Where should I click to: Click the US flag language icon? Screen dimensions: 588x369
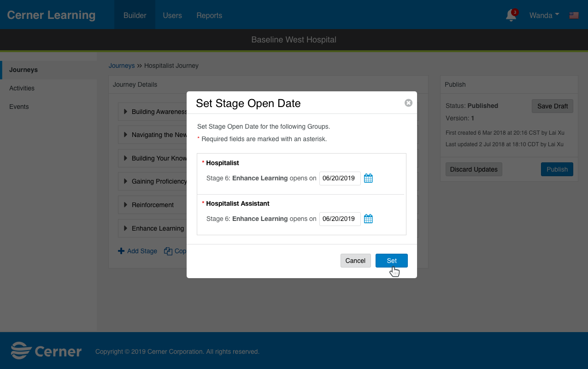pos(574,16)
